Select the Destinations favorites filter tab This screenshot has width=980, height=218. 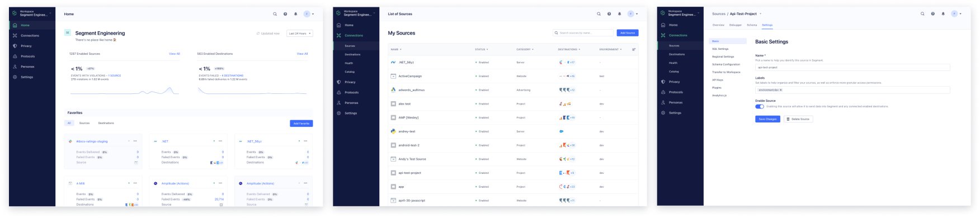(106, 123)
